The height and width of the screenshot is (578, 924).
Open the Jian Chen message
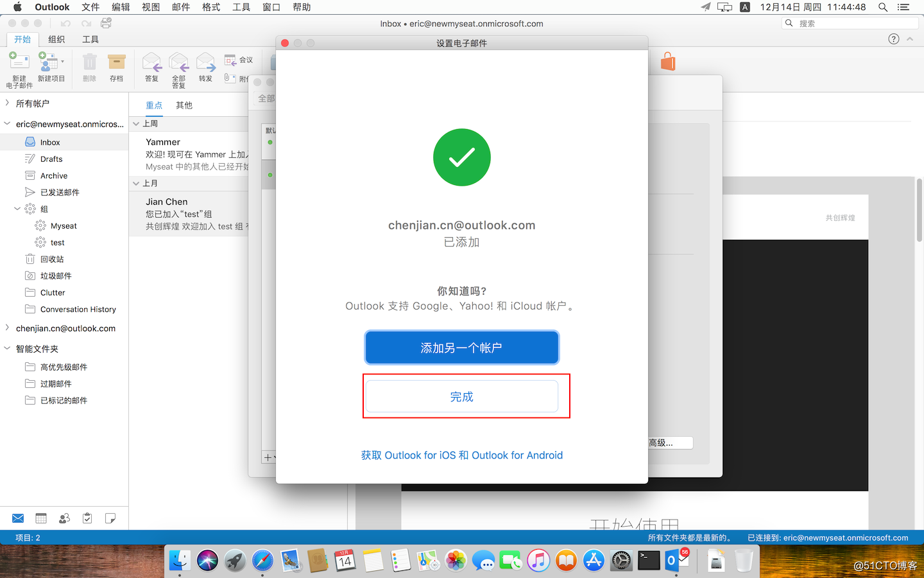pyautogui.click(x=189, y=214)
